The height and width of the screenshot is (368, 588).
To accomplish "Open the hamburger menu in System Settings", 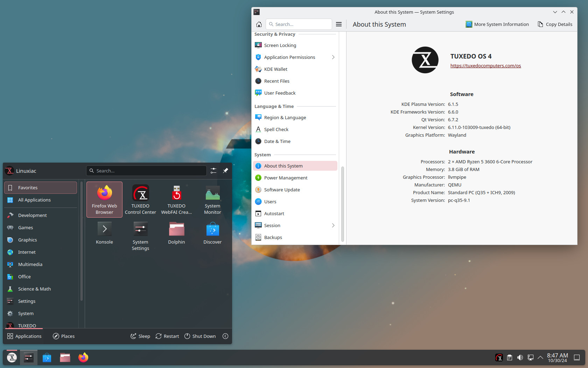I will click(339, 24).
